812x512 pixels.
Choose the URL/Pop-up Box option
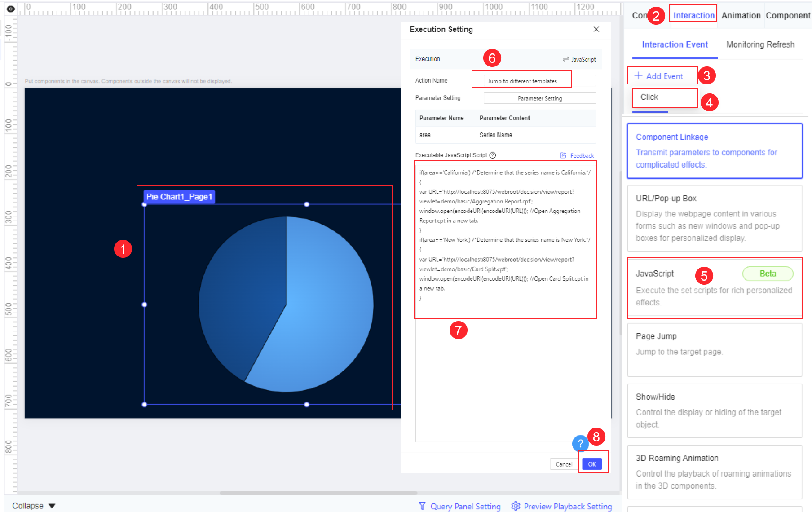coord(715,218)
